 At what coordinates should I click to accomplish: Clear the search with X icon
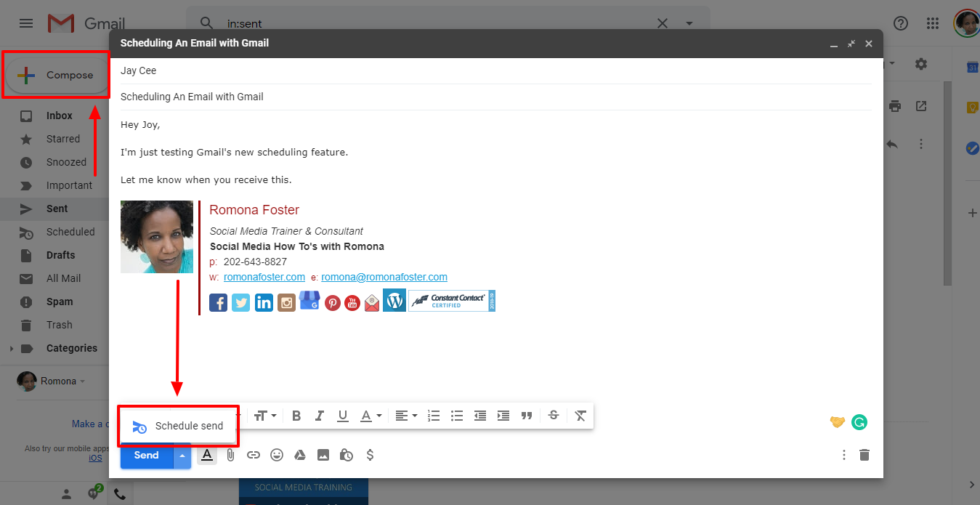click(663, 23)
